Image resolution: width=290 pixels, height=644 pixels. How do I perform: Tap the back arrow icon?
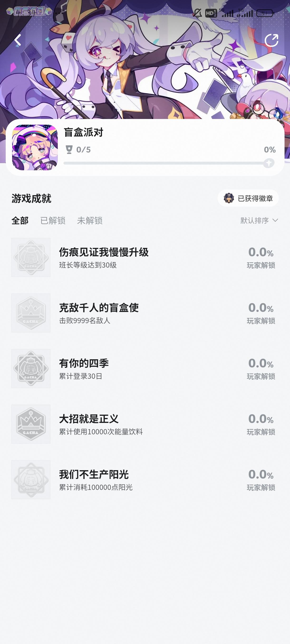point(18,40)
